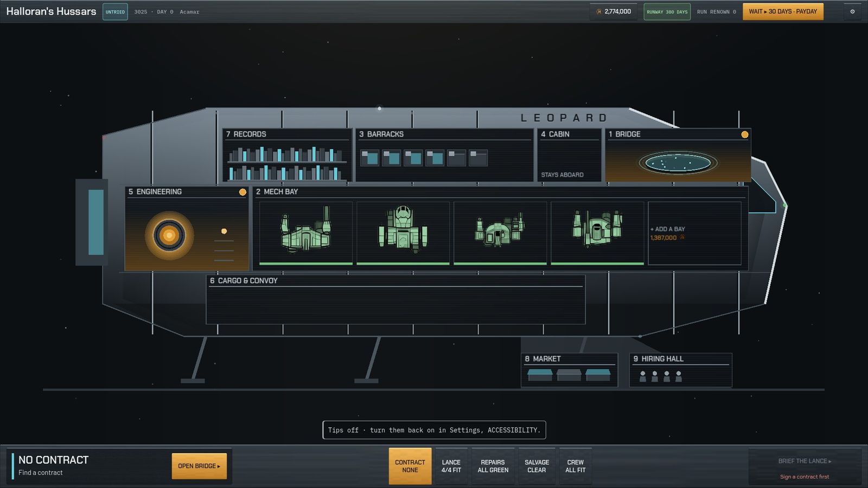Select the Contract None status tab

(x=410, y=466)
